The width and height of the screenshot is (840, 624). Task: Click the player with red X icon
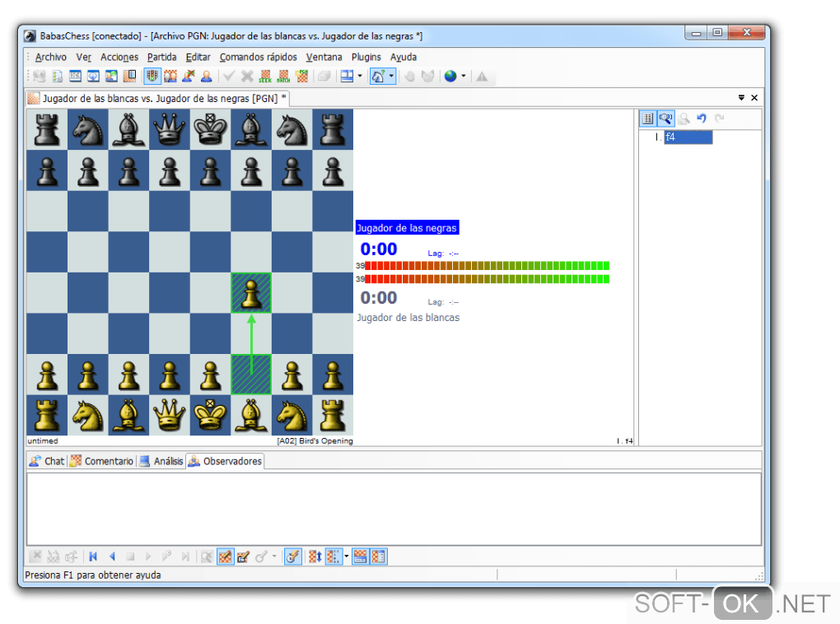pos(188,77)
